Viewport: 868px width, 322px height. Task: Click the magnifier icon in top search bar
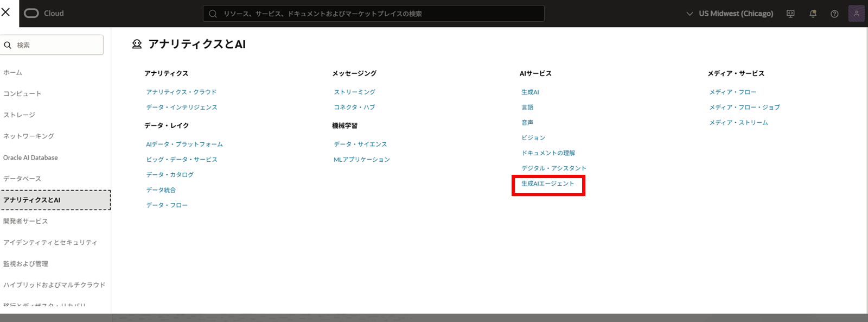click(x=213, y=14)
